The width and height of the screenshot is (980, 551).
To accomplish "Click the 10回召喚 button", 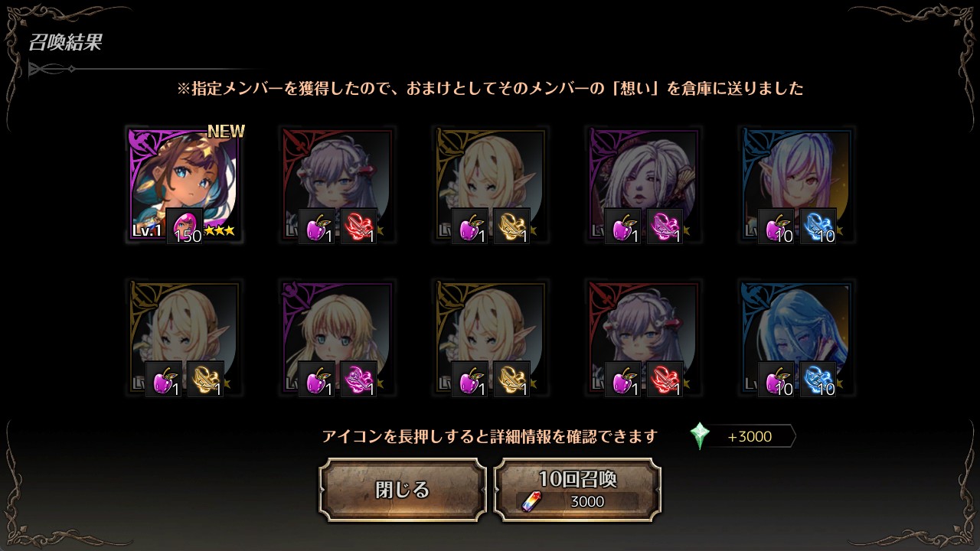I will pyautogui.click(x=577, y=490).
